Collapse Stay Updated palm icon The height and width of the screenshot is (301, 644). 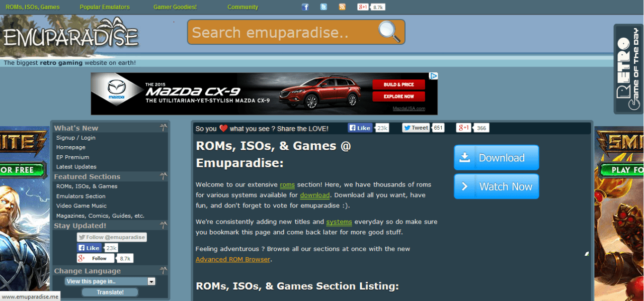coord(163,225)
